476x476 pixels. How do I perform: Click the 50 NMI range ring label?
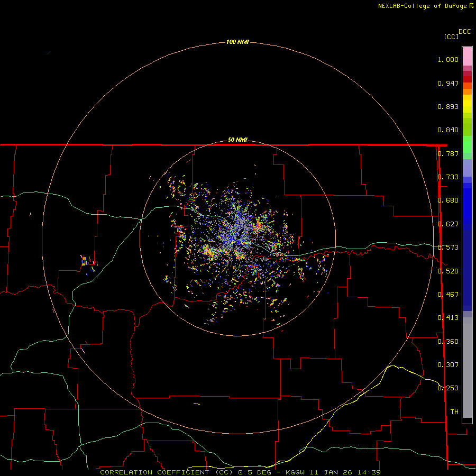pos(237,140)
